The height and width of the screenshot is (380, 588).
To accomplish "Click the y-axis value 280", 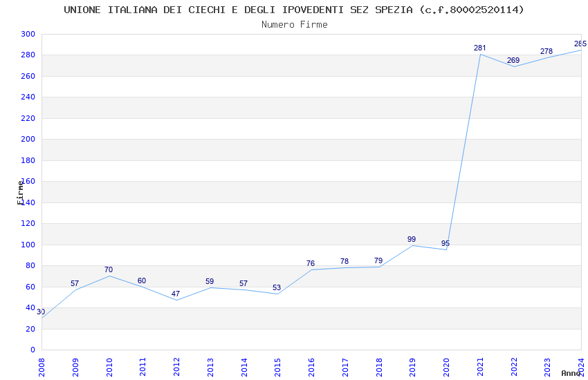I will pyautogui.click(x=28, y=55).
